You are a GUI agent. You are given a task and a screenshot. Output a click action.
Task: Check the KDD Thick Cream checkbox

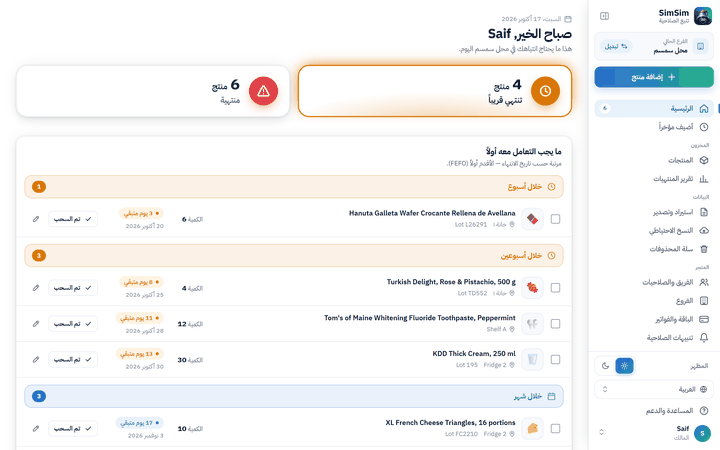[x=555, y=360]
